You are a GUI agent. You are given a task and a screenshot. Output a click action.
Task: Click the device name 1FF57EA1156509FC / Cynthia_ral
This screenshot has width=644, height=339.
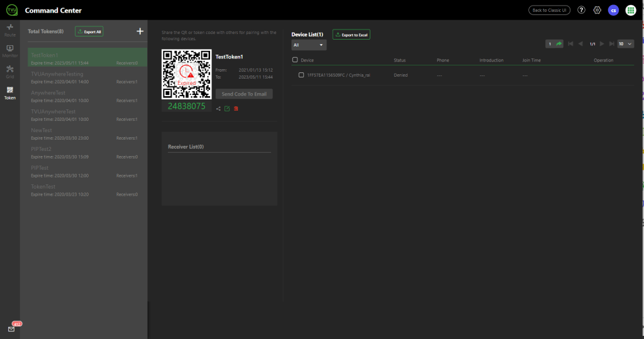[338, 75]
